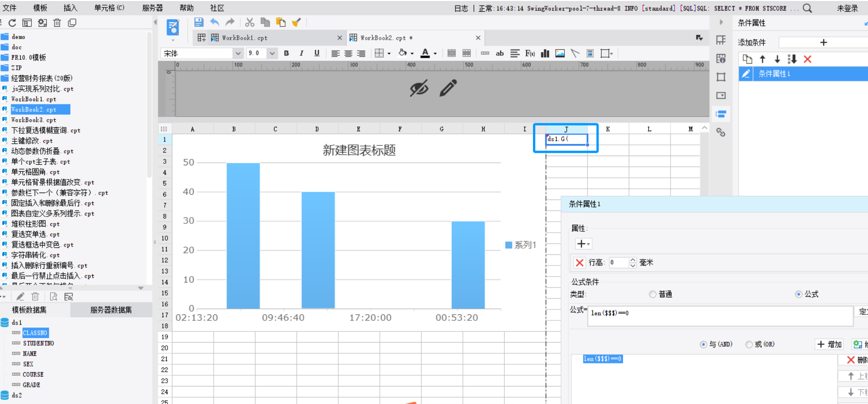
Task: Open the 模板 menu
Action: pos(40,8)
